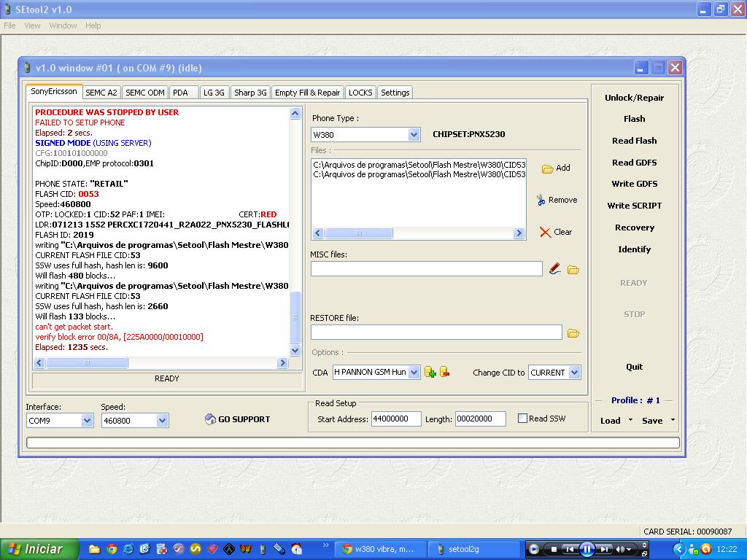Click the RESTORE file input field
Viewport: 747px width, 560px height.
point(436,332)
